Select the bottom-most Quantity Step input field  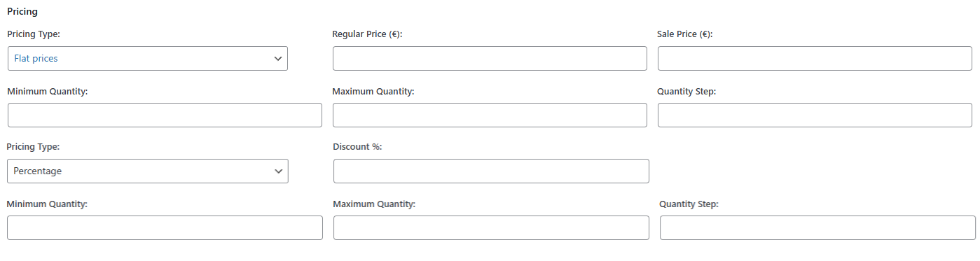pos(817,227)
